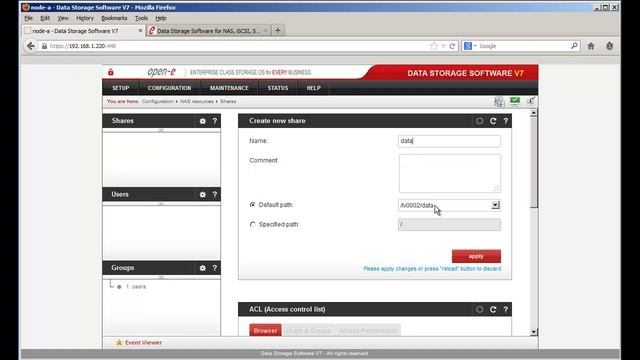This screenshot has width=640, height=360.
Task: Click the red apply button
Action: [x=476, y=256]
